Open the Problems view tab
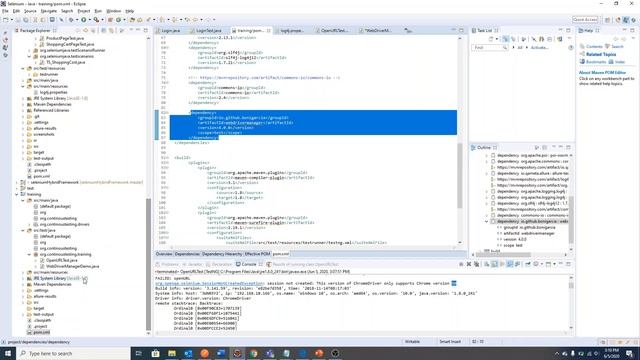 pyautogui.click(x=167, y=264)
